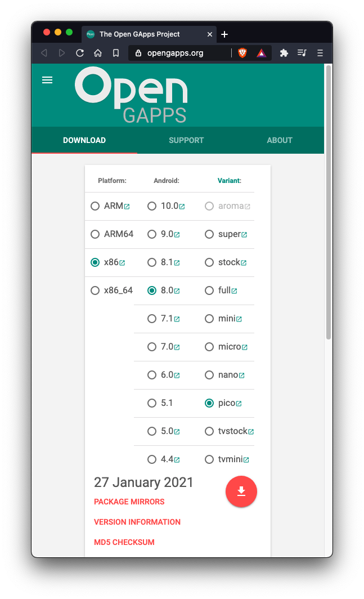Image resolution: width=364 pixels, height=599 pixels.
Task: Click the page vertical scrollbar thumb
Action: point(329,202)
